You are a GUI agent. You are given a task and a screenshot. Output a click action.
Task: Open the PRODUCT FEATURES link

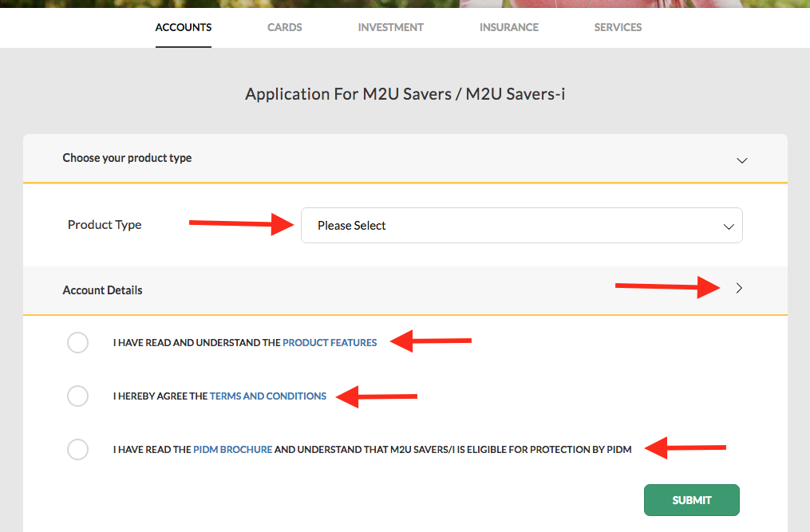(x=330, y=342)
